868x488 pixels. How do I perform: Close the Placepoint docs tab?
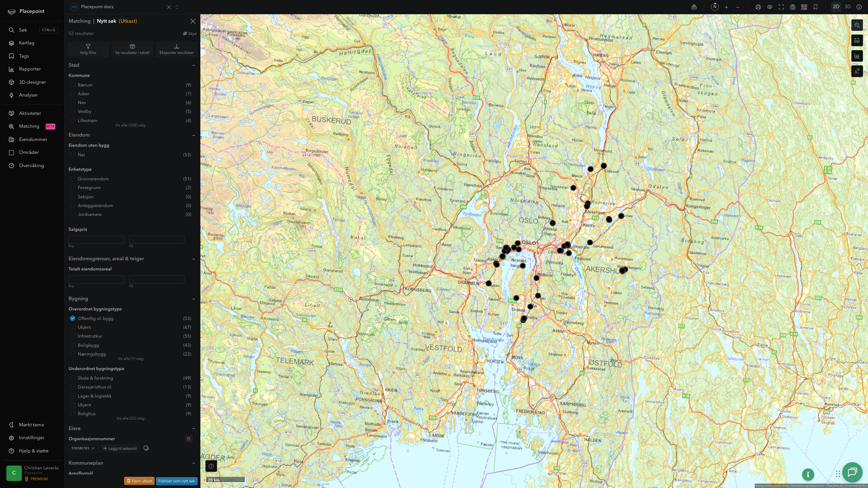(x=169, y=7)
